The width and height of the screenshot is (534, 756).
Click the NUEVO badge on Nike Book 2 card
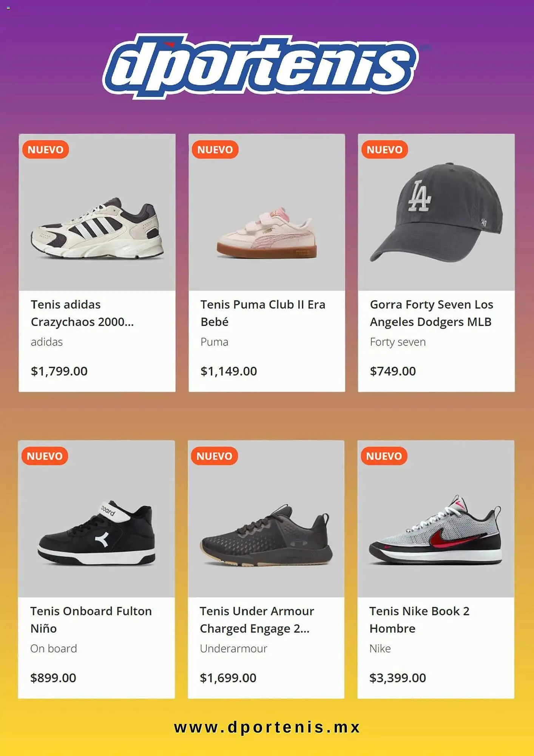coord(384,456)
